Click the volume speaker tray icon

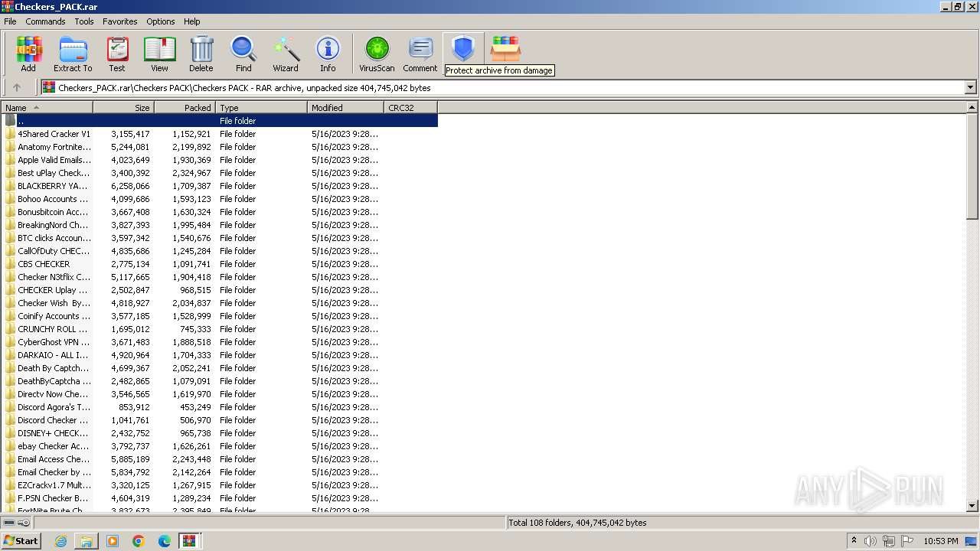[x=871, y=541]
